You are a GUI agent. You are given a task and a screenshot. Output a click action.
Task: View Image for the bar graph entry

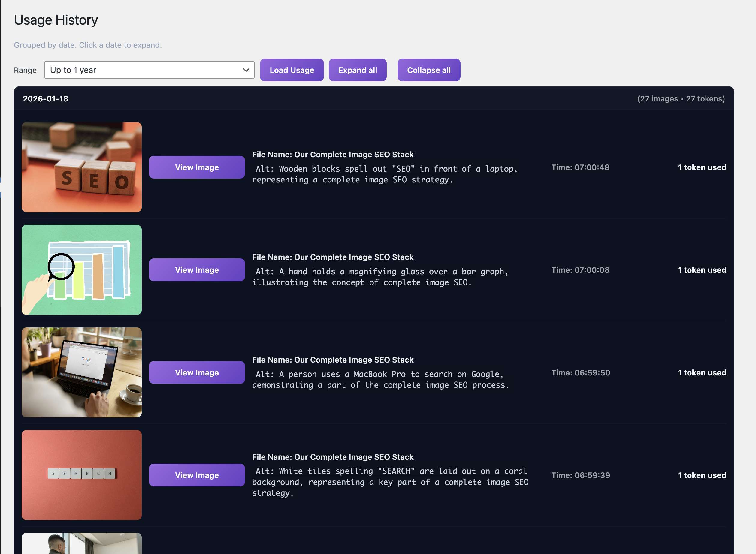(x=197, y=270)
